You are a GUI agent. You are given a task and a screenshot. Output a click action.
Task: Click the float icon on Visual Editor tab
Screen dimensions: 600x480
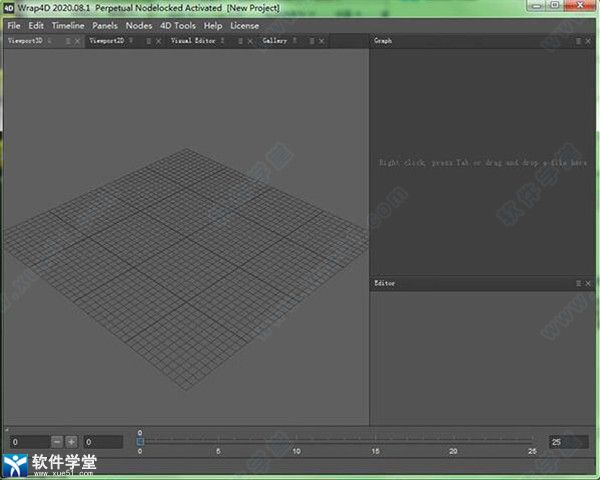[240, 41]
